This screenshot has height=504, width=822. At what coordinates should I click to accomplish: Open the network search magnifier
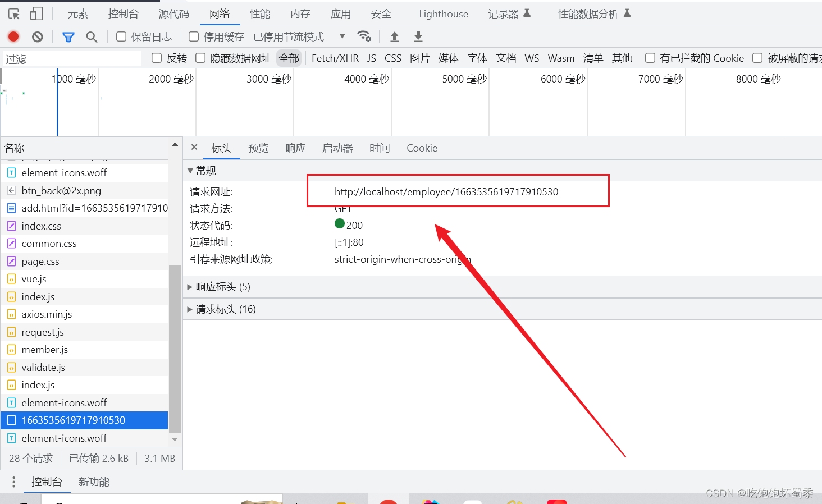point(92,36)
